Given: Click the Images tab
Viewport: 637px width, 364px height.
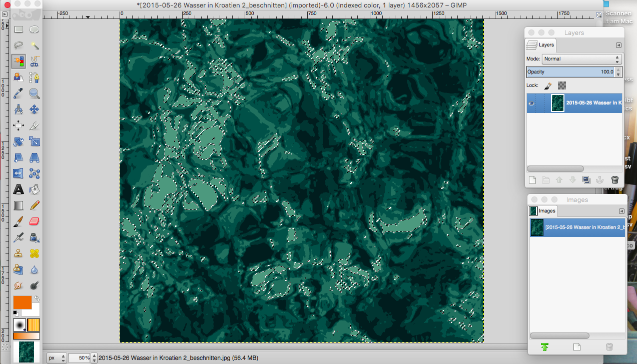Looking at the screenshot, I should pos(542,211).
